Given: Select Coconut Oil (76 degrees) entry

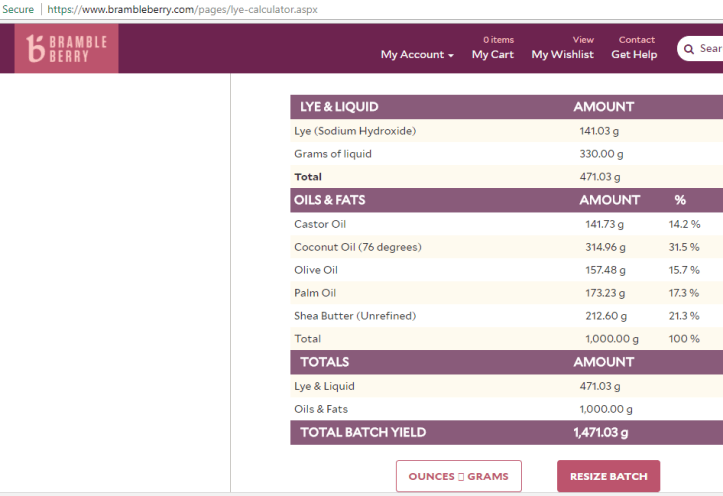Looking at the screenshot, I should click(x=357, y=247).
